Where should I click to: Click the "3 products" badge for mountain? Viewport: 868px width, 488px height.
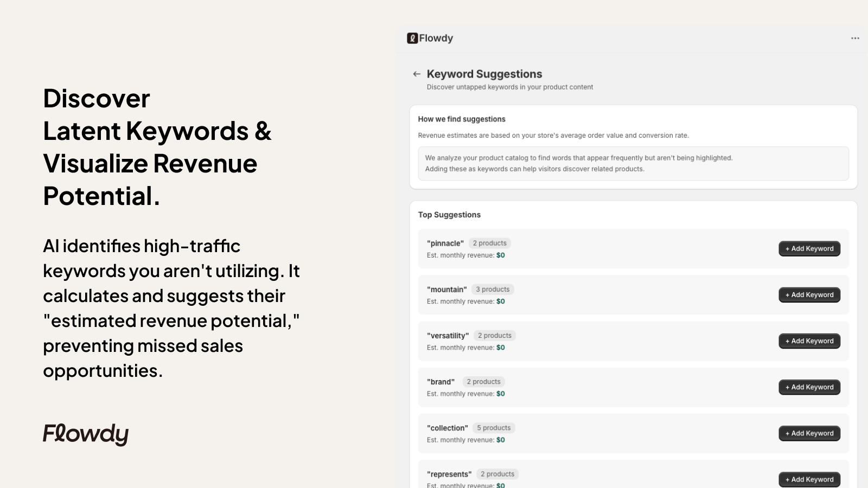[x=493, y=290]
